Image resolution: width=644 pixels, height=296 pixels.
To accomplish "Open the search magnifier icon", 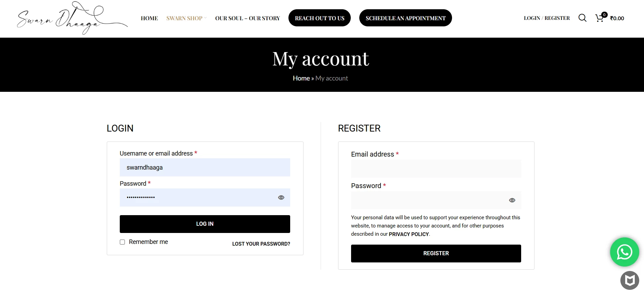I will (582, 18).
